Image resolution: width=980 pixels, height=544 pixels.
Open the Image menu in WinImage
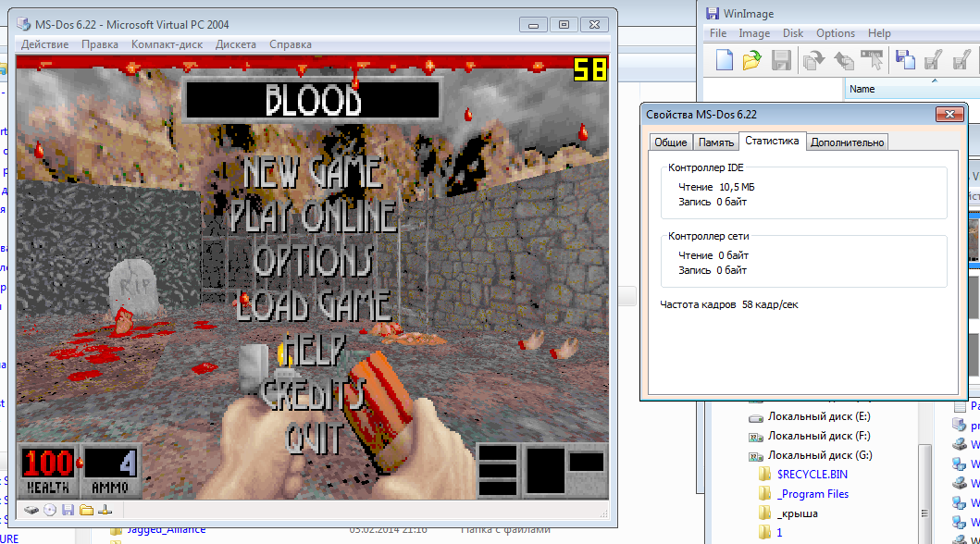pos(754,33)
